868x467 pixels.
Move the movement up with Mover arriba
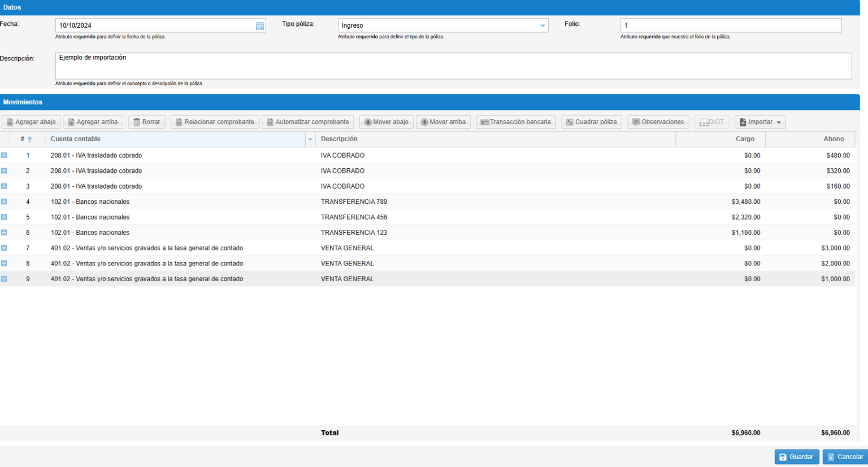tap(443, 122)
